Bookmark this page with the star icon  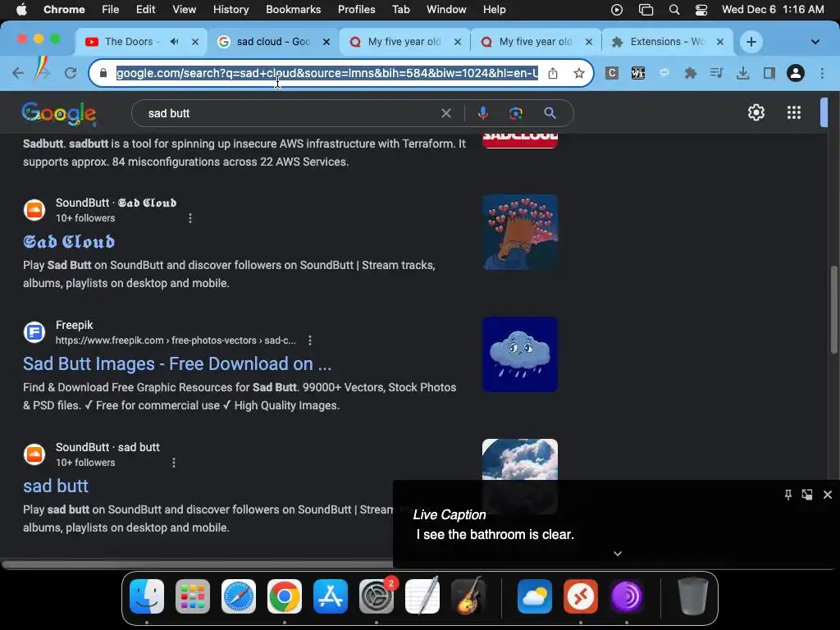click(x=578, y=73)
